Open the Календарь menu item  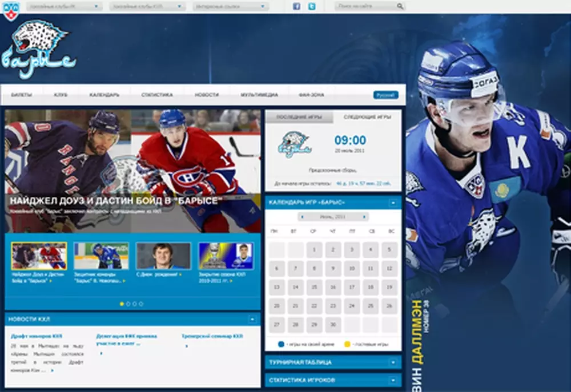pyautogui.click(x=104, y=95)
